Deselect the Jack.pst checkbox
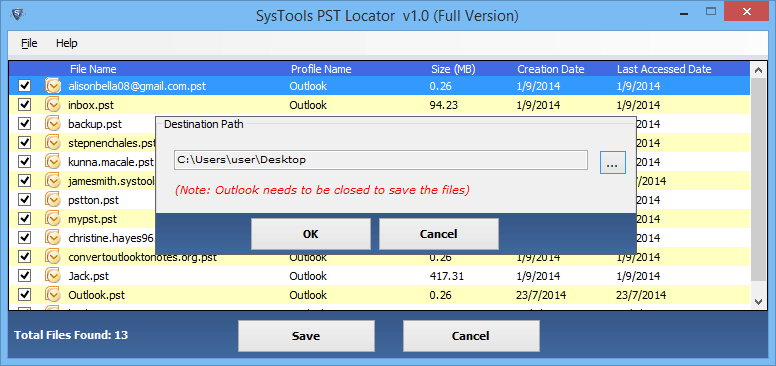The width and height of the screenshot is (776, 366). [24, 275]
